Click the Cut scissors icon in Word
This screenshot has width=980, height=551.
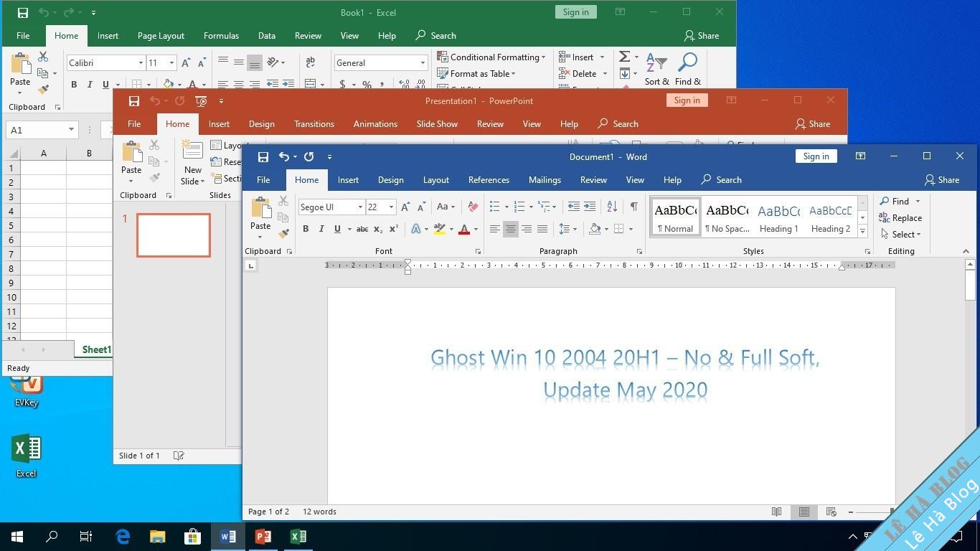coord(283,202)
